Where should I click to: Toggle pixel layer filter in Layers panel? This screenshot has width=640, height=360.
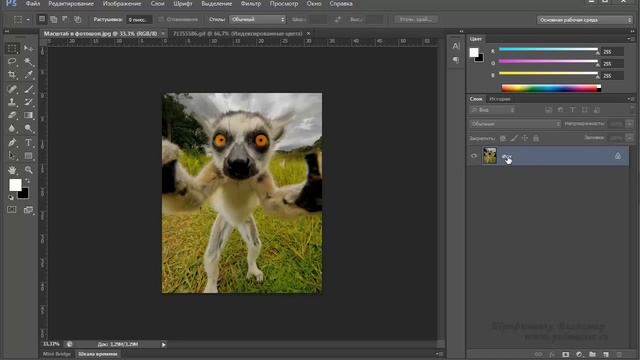point(549,110)
